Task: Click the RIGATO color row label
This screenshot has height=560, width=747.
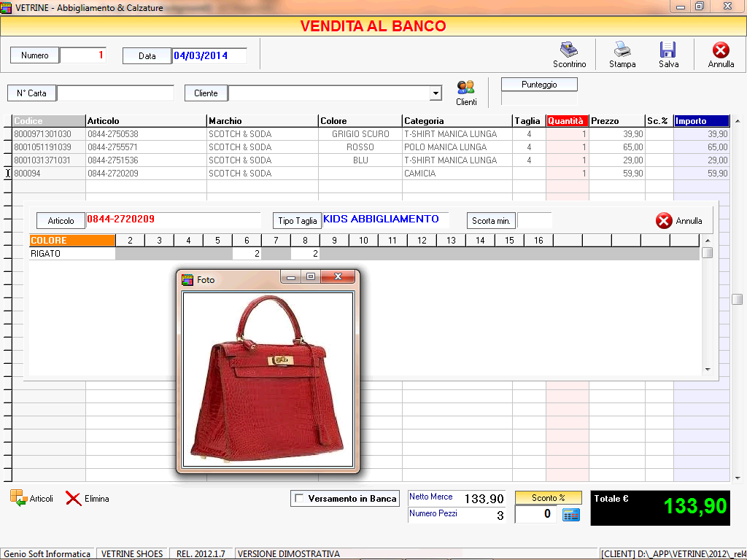Action: 72,253
